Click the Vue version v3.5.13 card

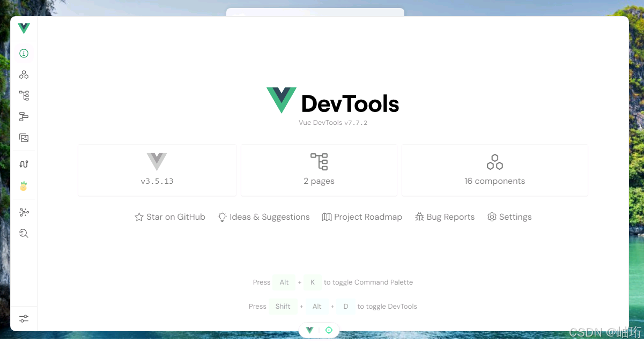pyautogui.click(x=157, y=170)
